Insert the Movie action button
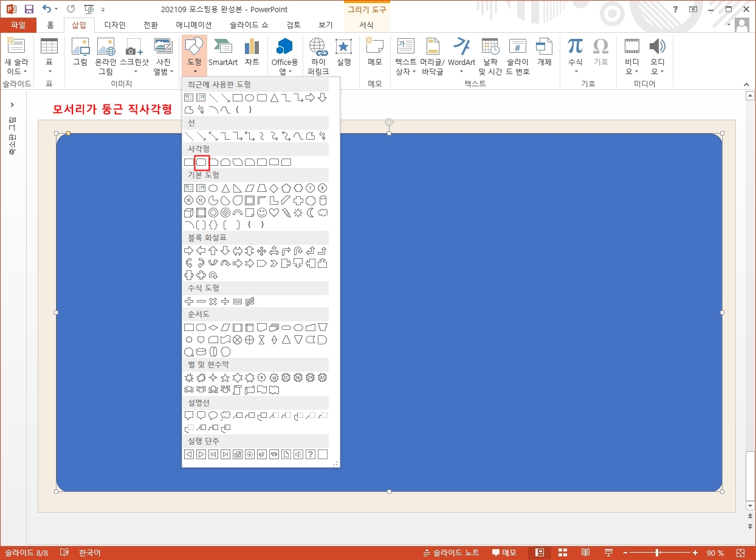 [274, 454]
